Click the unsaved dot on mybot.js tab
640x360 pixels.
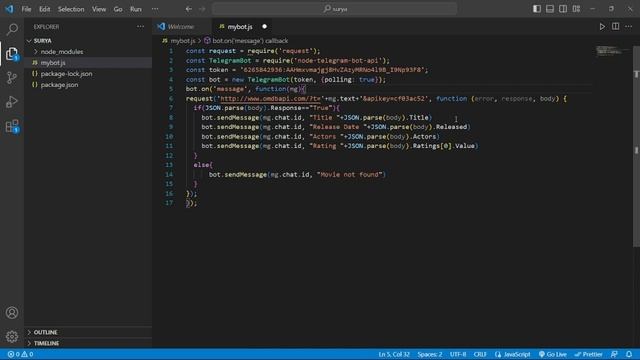[264, 27]
